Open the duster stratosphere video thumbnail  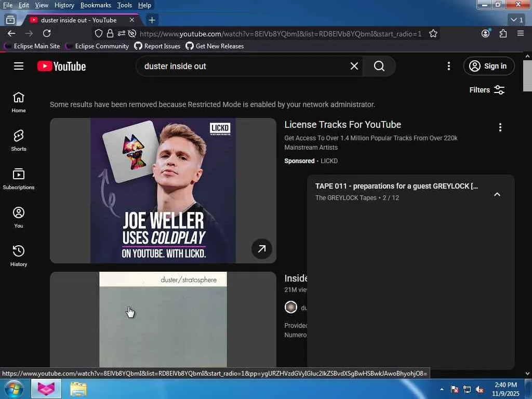pos(163,320)
